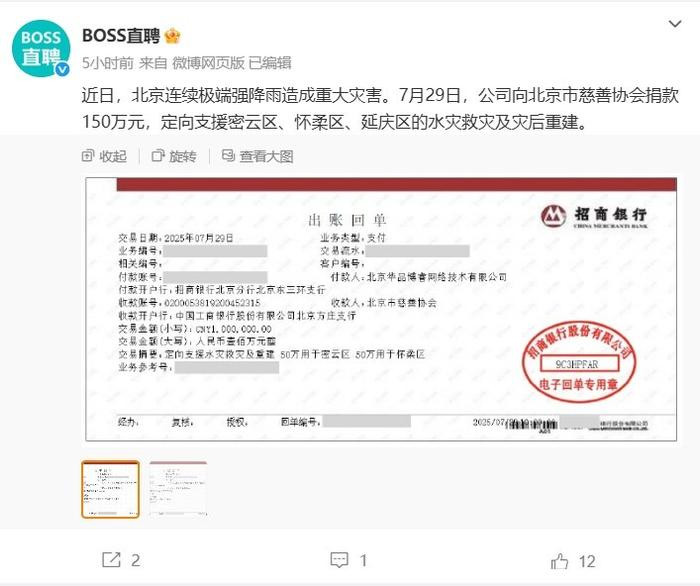Click the enlarged bank receipt image
The image size is (700, 586).
(381, 309)
